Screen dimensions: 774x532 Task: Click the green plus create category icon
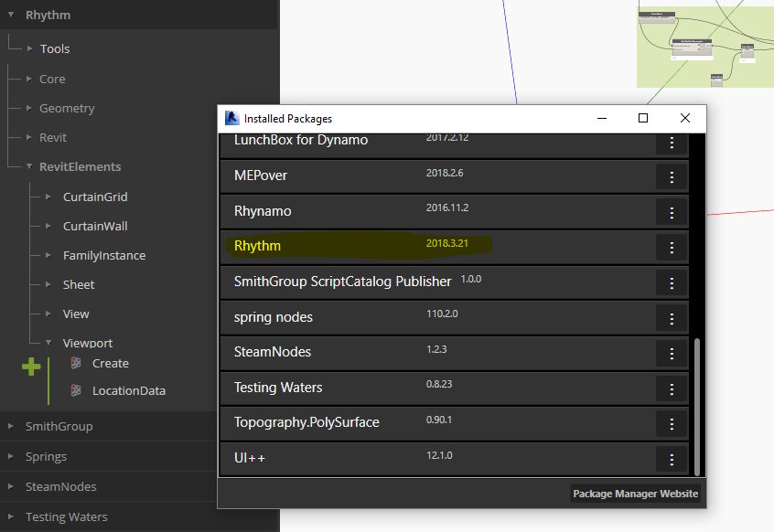(x=31, y=367)
